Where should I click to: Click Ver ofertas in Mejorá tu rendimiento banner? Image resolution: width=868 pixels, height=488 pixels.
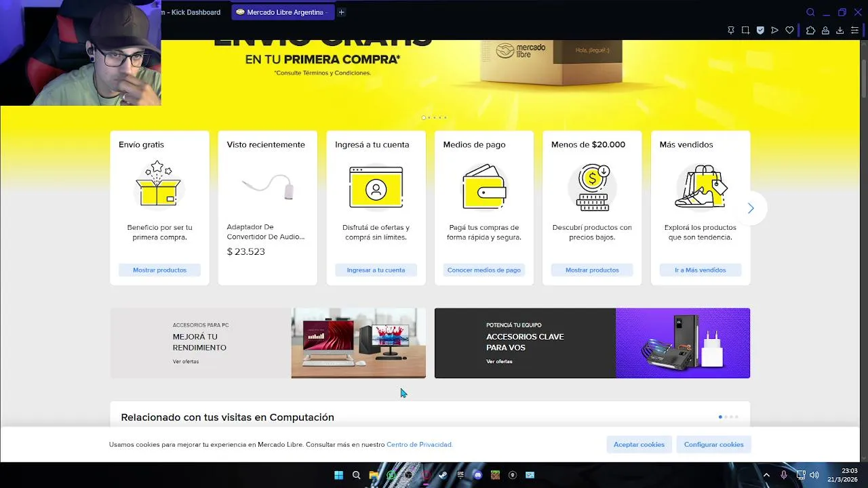point(186,361)
